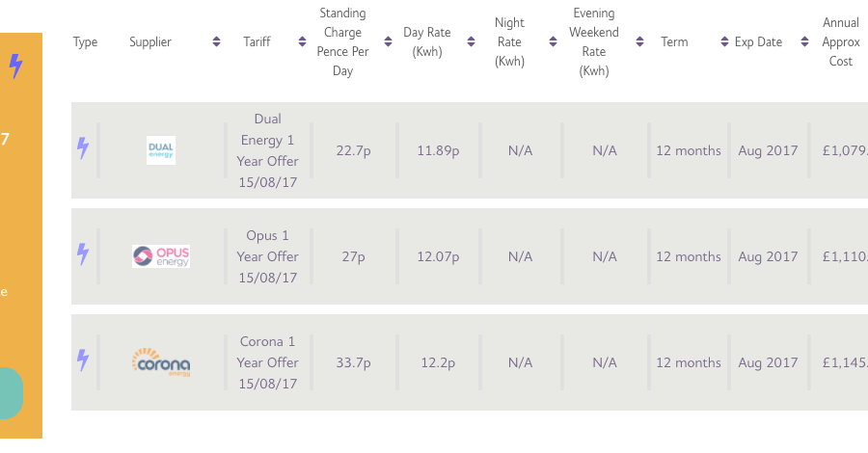Image resolution: width=868 pixels, height=453 pixels.
Task: Sort table by Tariff column arrows
Action: 302,41
